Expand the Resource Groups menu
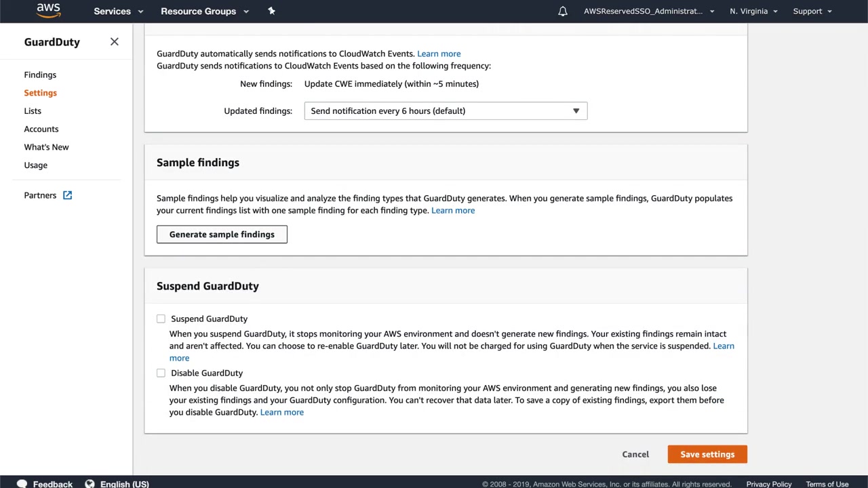The height and width of the screenshot is (488, 868). (x=204, y=12)
